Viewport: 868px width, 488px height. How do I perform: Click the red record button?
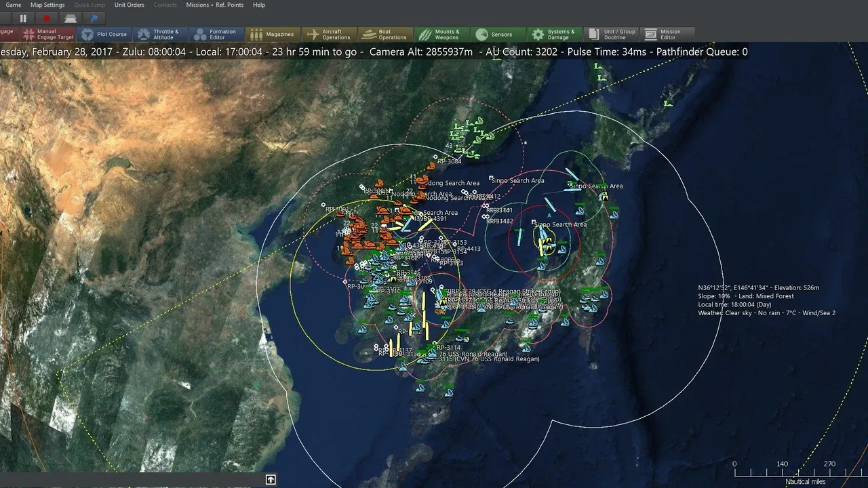47,18
